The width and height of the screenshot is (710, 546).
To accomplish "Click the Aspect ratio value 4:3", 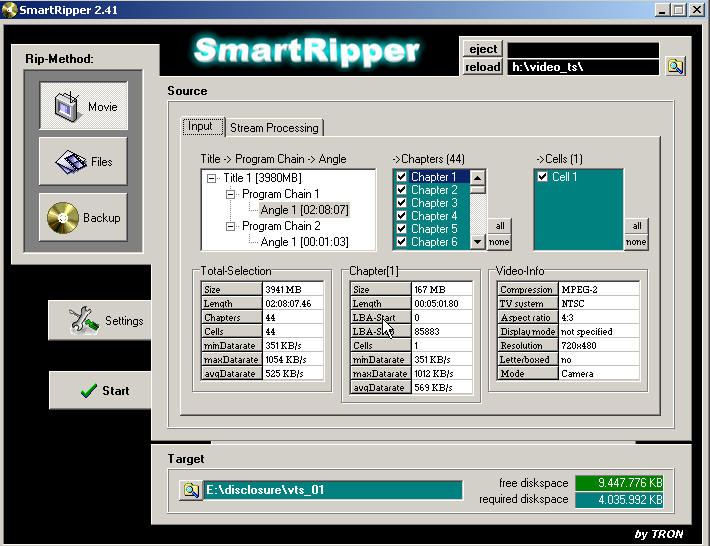I will pos(599,317).
